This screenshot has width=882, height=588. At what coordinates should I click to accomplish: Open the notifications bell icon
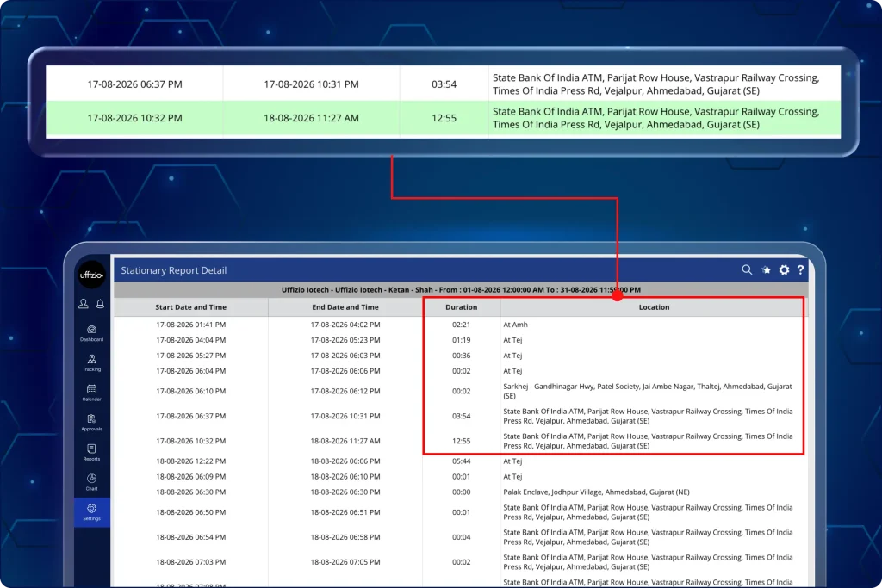click(100, 304)
